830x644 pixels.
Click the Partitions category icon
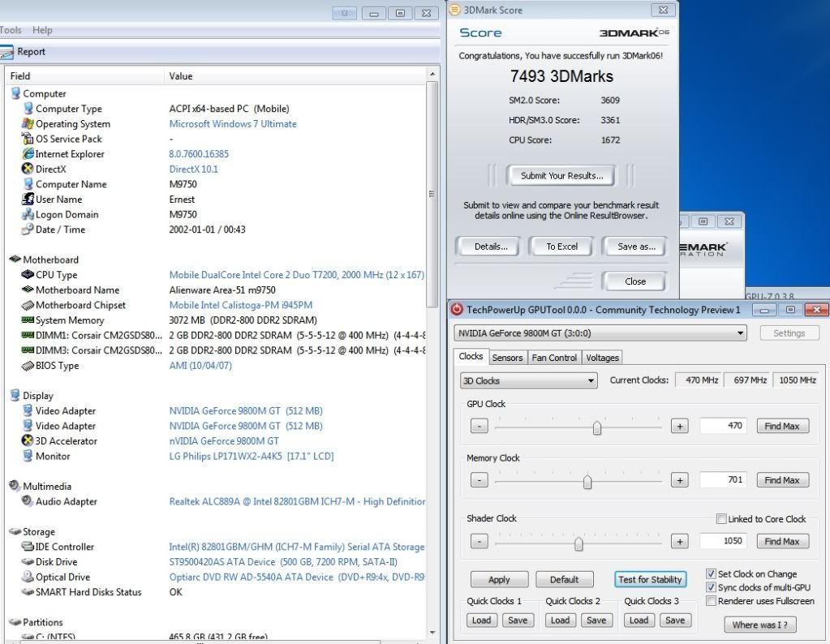click(15, 622)
